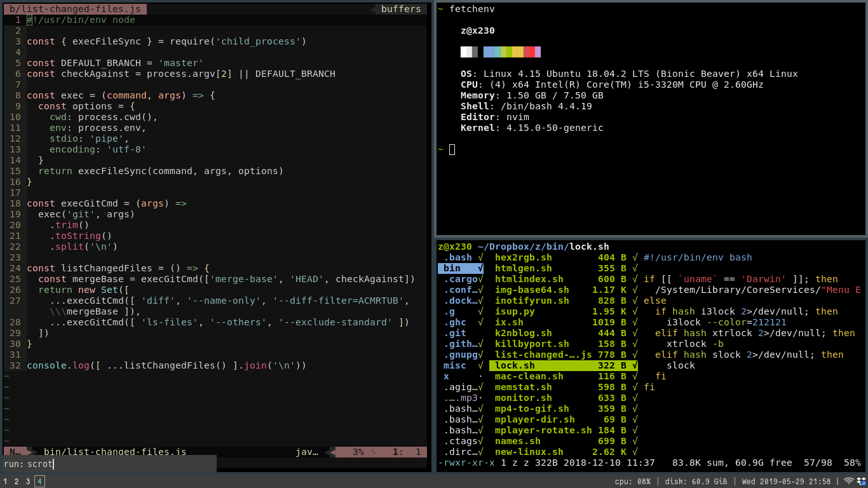Select inotifyrun.sh in ranger file list

[564, 301]
